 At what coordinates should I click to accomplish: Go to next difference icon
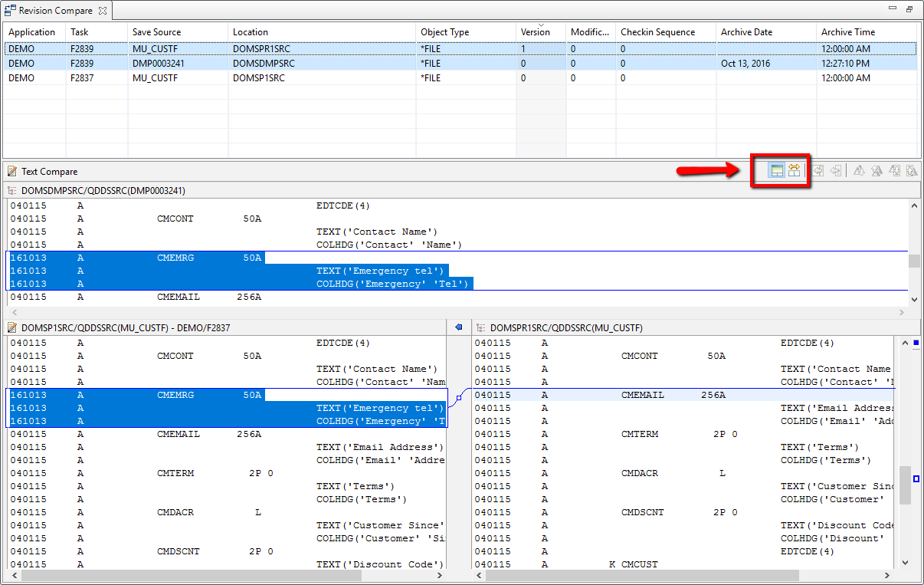(860, 171)
